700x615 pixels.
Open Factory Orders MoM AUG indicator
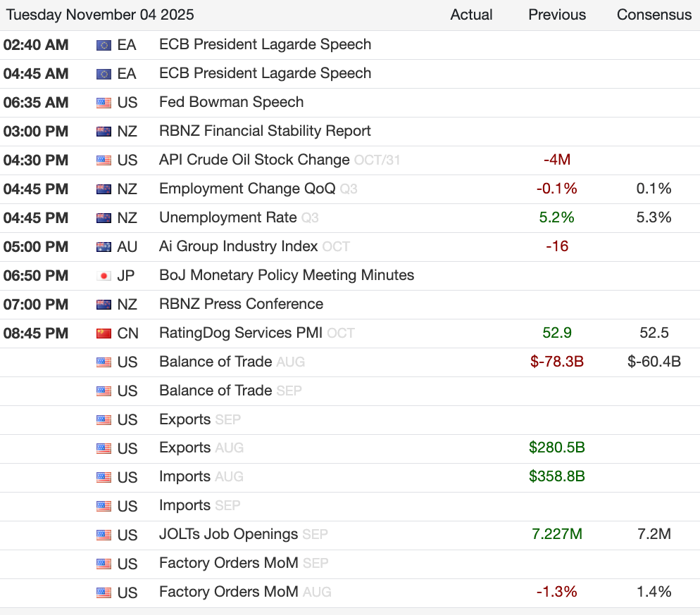click(229, 592)
